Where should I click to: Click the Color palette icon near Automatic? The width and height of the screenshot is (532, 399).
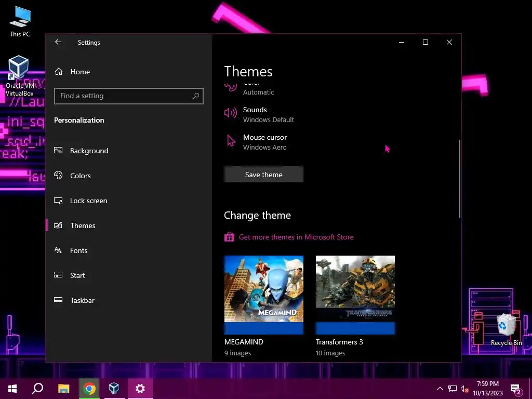pos(231,87)
